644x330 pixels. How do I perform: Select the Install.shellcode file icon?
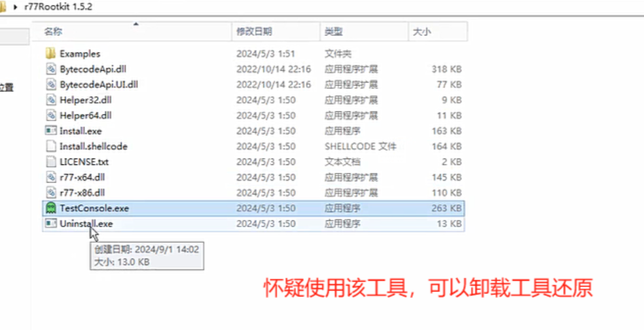tap(50, 146)
